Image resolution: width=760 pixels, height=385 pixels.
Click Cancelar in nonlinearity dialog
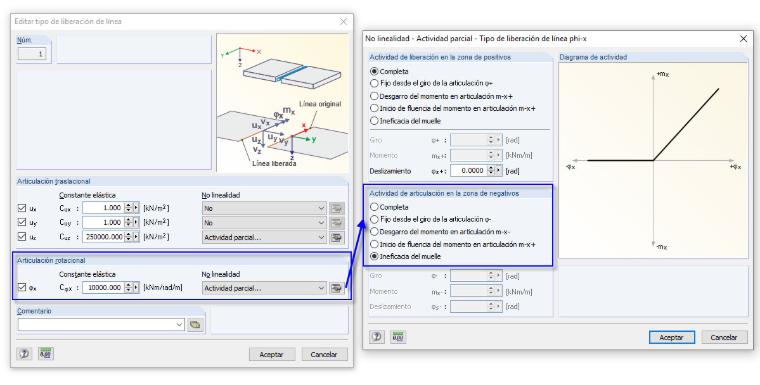coord(724,337)
